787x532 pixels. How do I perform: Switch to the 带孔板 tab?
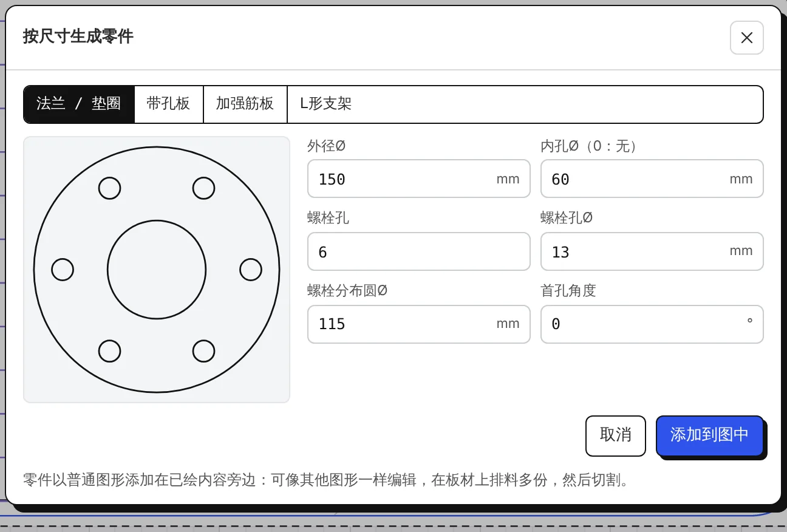click(x=168, y=104)
